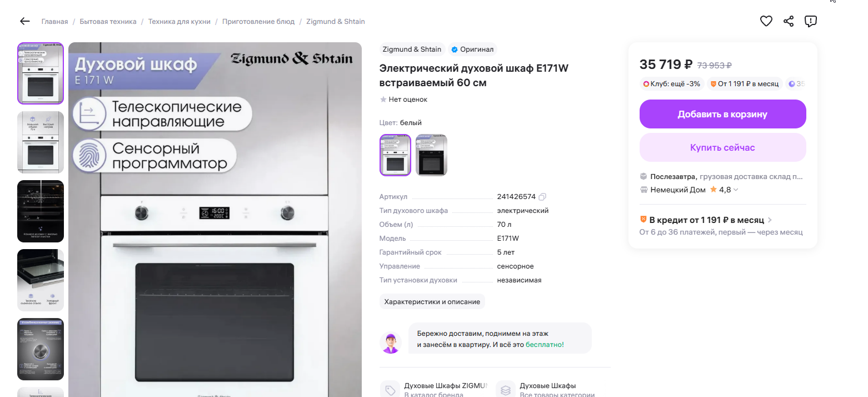This screenshot has height=397, width=868.
Task: Select the black color oven swatch
Action: pos(431,155)
